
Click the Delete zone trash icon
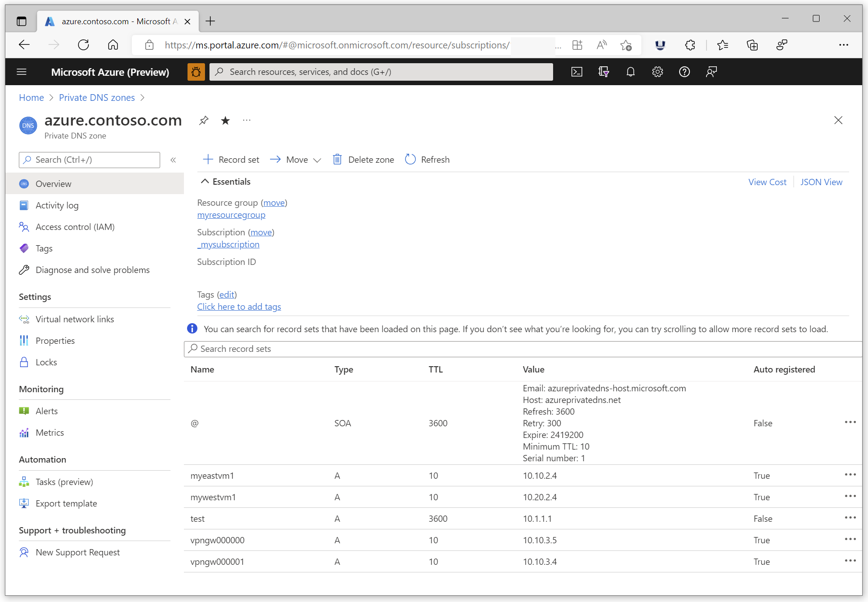[337, 160]
